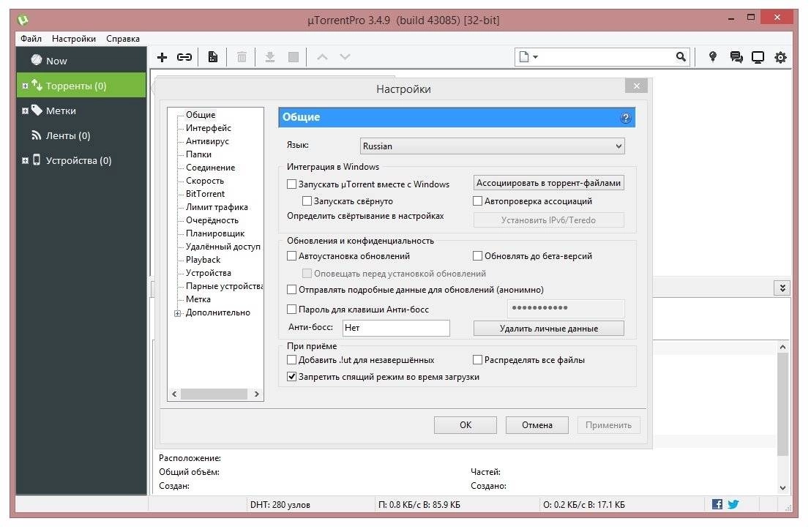Click the info panel scroll down arrow
Viewport: 811px width, 532px height.
(782, 487)
